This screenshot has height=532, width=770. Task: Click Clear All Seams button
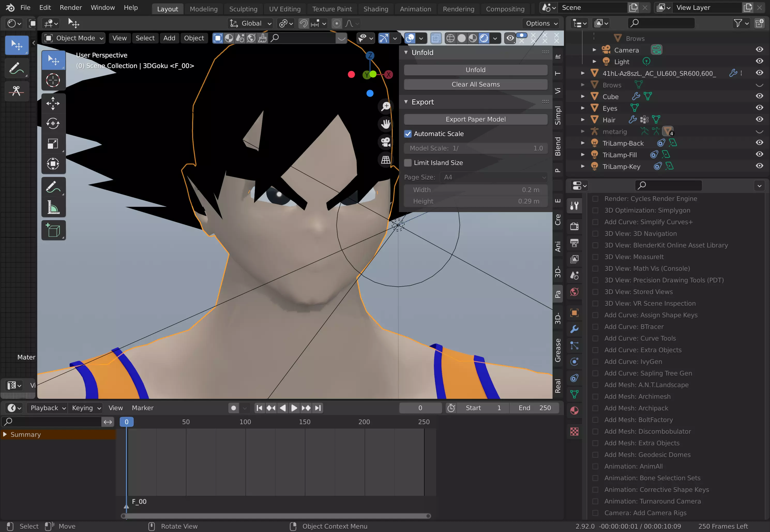[475, 85]
